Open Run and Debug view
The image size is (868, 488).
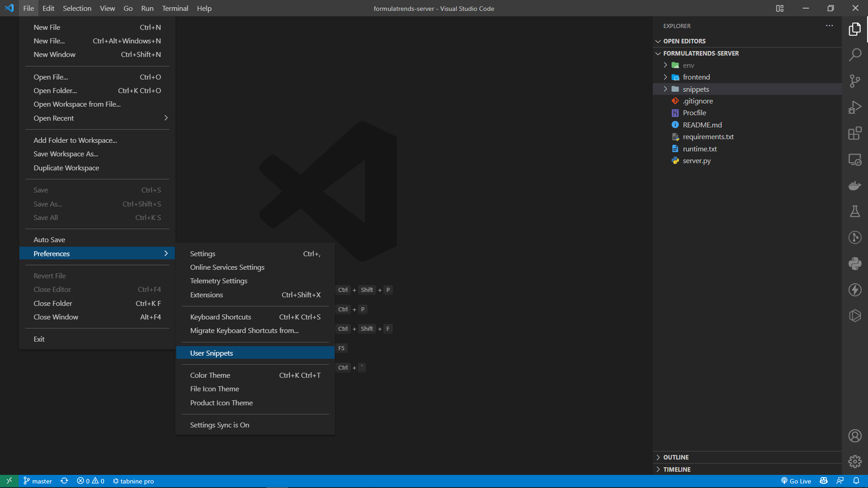click(854, 108)
